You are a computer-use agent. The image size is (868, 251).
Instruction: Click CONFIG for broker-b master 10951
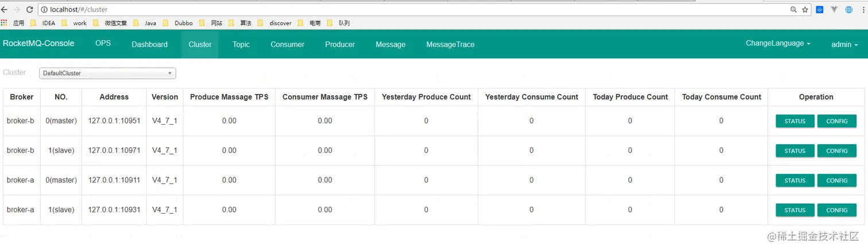(837, 121)
